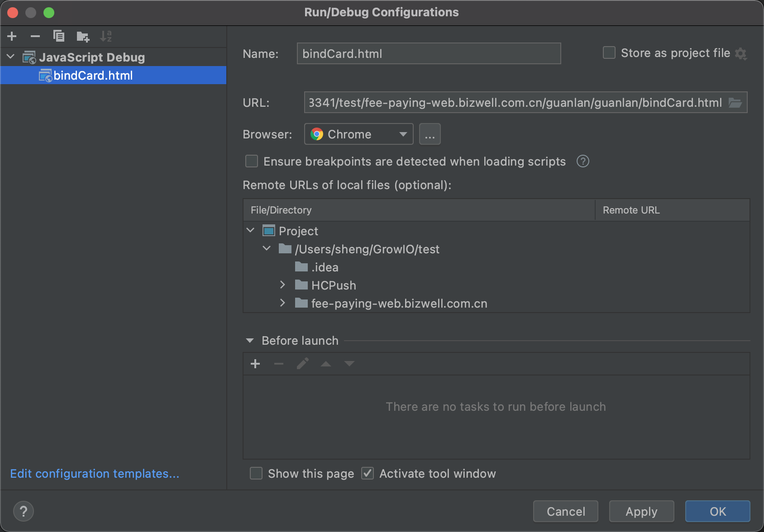The image size is (764, 532).
Task: Open the Chrome browser dropdown
Action: [358, 134]
